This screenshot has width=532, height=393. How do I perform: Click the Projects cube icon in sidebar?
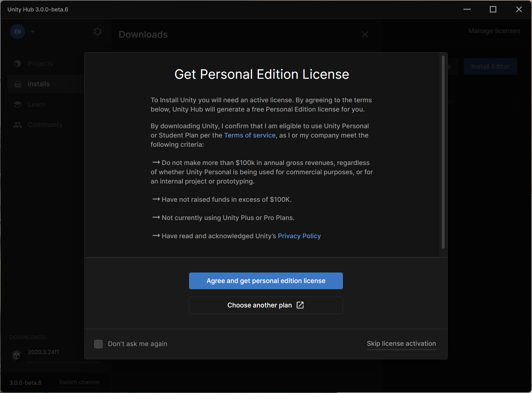[18, 64]
